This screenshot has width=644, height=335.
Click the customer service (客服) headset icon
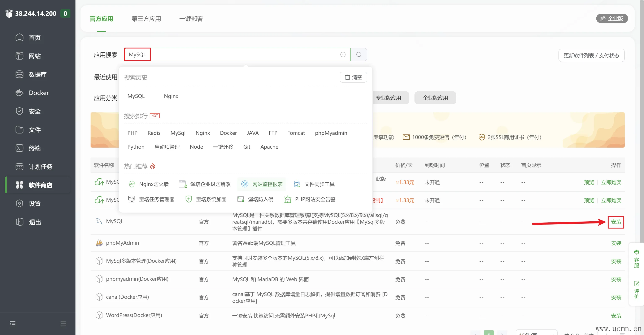[x=636, y=252]
